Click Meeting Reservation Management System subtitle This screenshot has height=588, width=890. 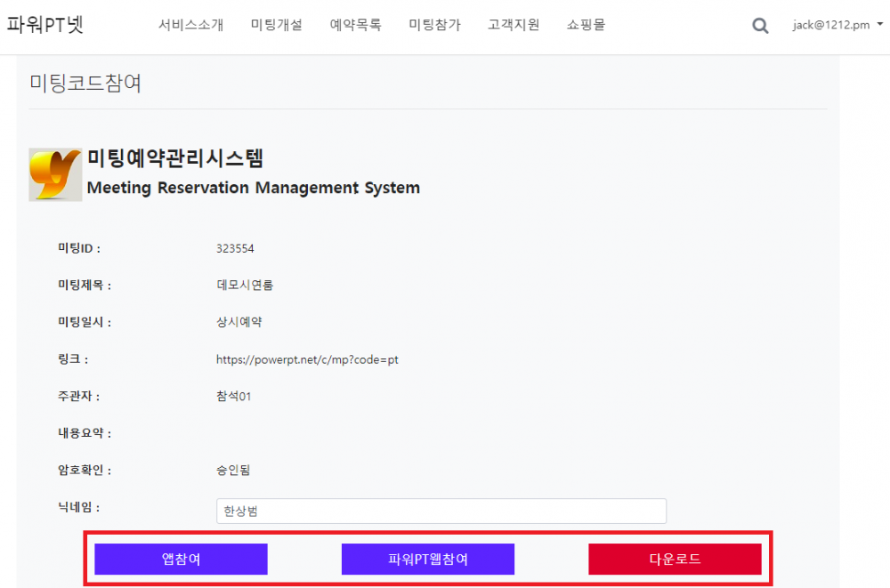(253, 188)
